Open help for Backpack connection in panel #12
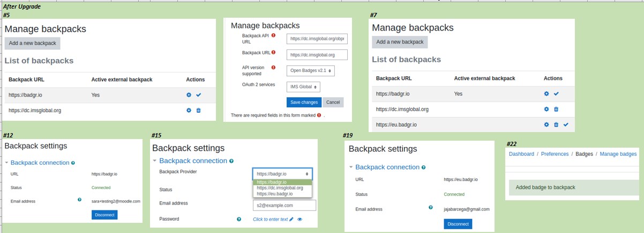Screen dimensions: 644x233 pos(73,163)
